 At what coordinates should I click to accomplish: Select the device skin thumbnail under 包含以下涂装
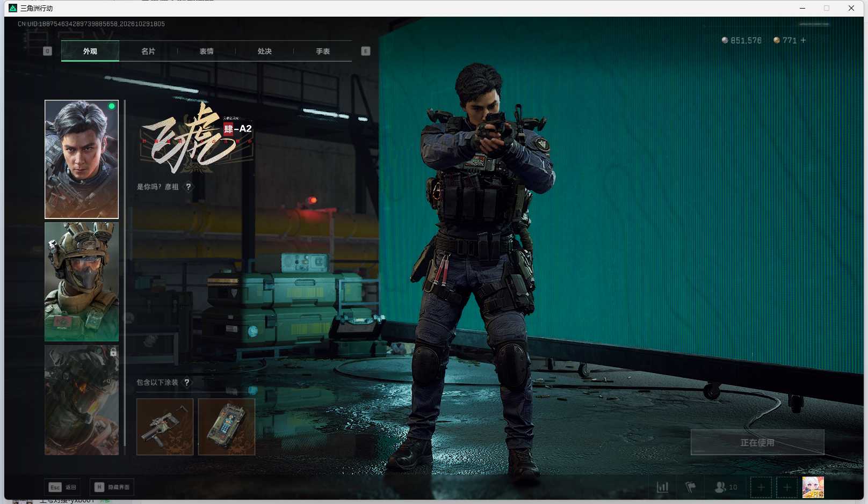(x=227, y=427)
